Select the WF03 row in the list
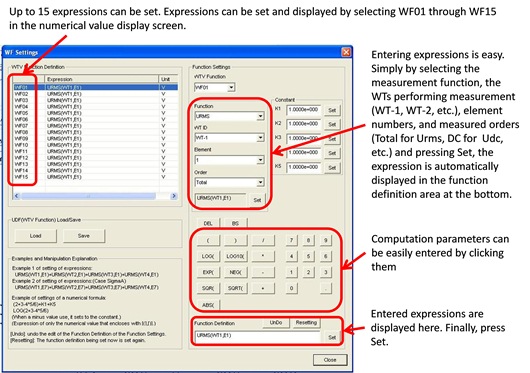The width and height of the screenshot is (530, 373). point(95,100)
